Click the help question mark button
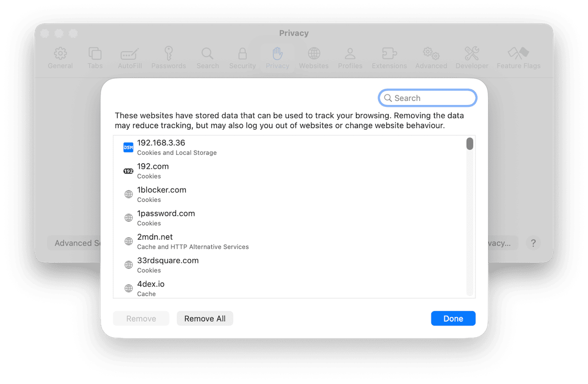 click(533, 243)
